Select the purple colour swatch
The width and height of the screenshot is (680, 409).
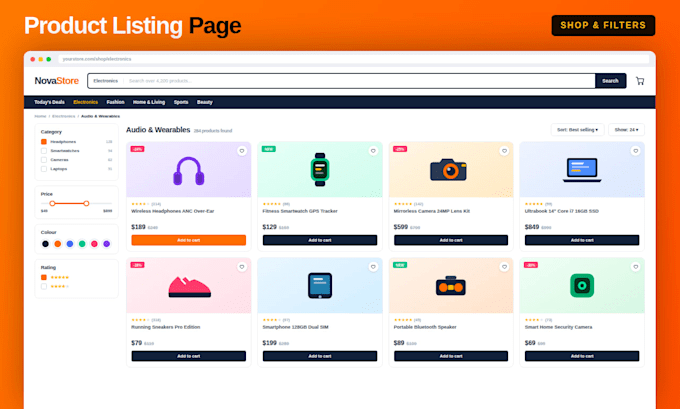(x=107, y=244)
